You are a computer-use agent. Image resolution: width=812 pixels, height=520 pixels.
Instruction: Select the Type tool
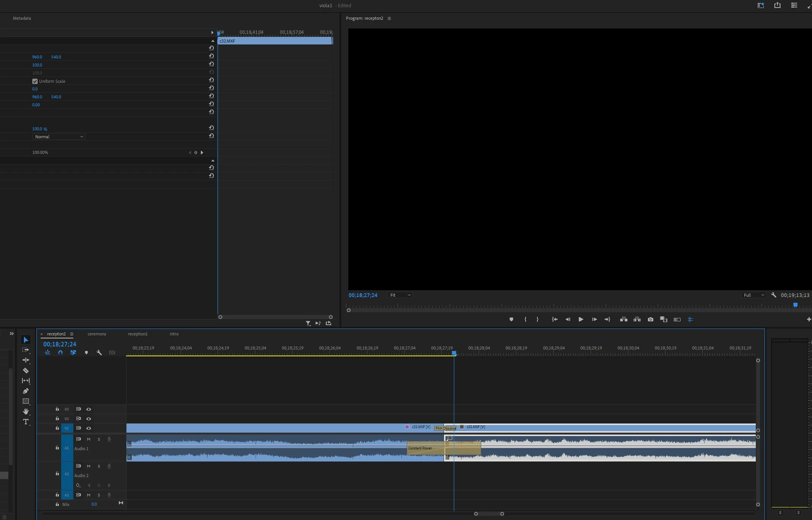coord(26,422)
